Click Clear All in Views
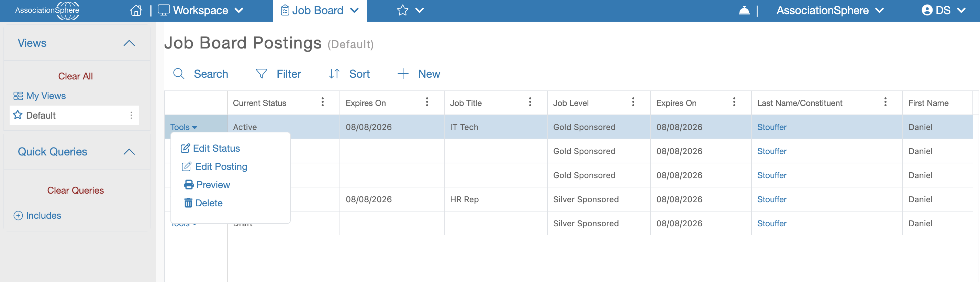 (x=75, y=76)
